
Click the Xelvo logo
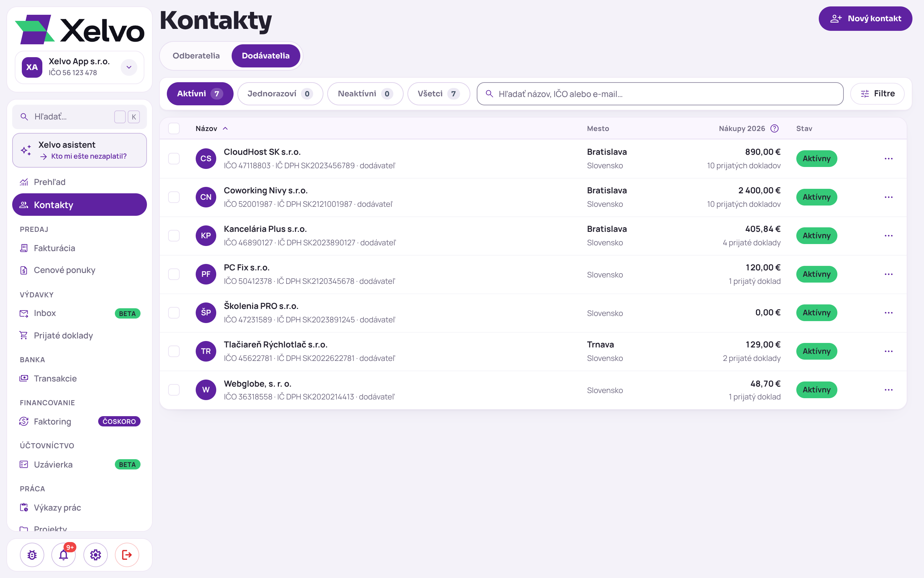coord(80,30)
